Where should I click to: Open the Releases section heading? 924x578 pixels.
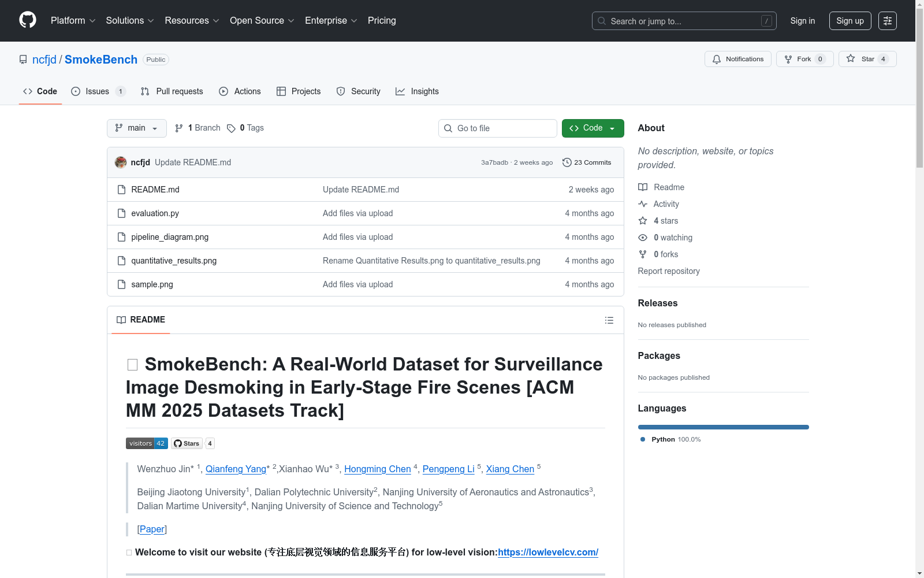click(x=658, y=303)
